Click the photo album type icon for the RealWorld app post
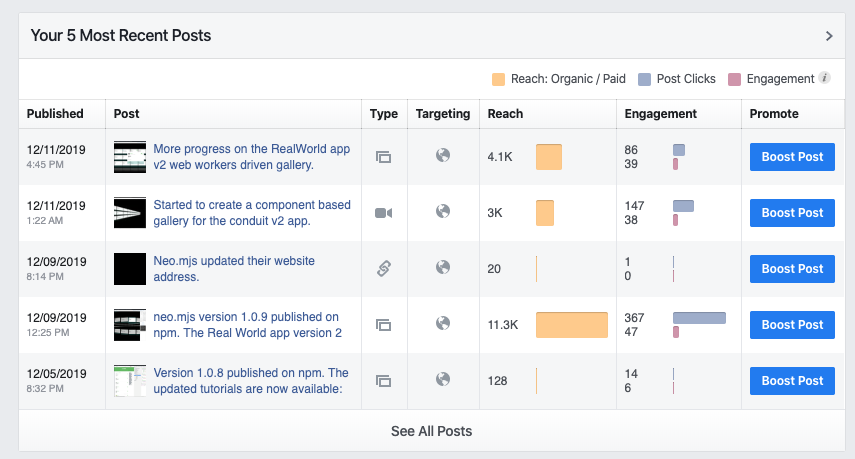The height and width of the screenshot is (459, 855). (x=383, y=157)
